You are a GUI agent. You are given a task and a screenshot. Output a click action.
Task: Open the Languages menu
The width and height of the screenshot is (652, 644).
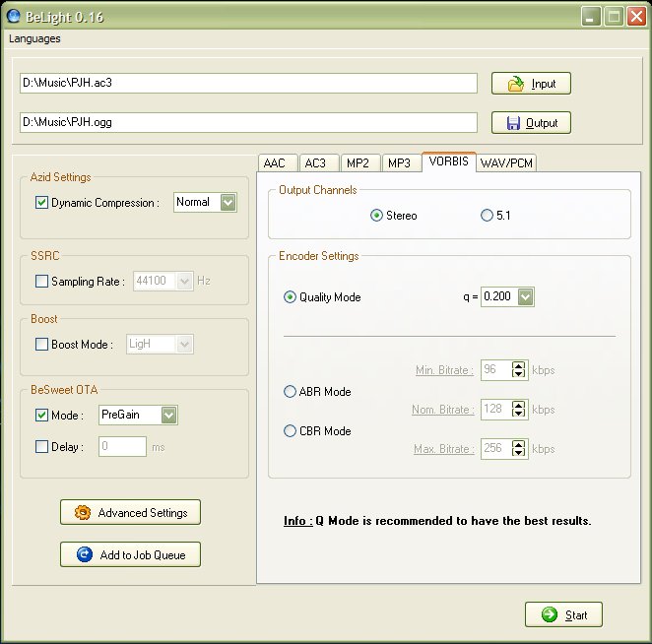[x=34, y=39]
